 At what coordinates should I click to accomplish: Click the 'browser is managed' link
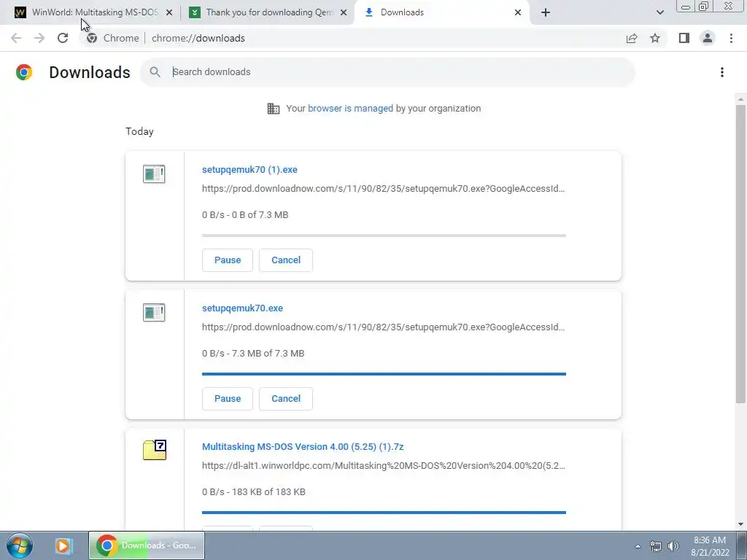350,109
